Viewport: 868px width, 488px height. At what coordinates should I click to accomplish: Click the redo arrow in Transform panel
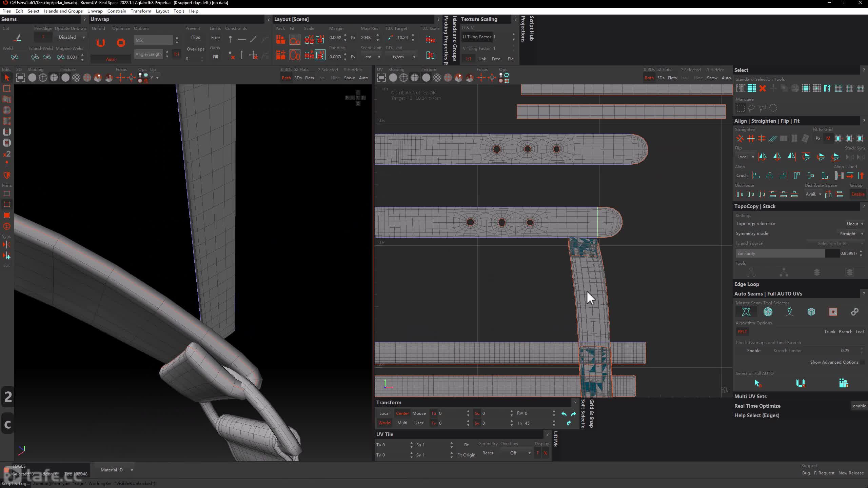click(573, 414)
